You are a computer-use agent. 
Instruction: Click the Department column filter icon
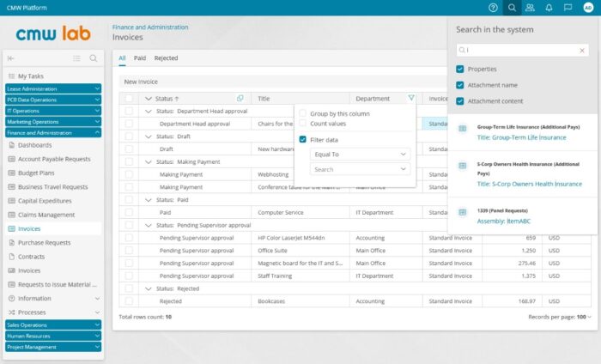point(411,99)
